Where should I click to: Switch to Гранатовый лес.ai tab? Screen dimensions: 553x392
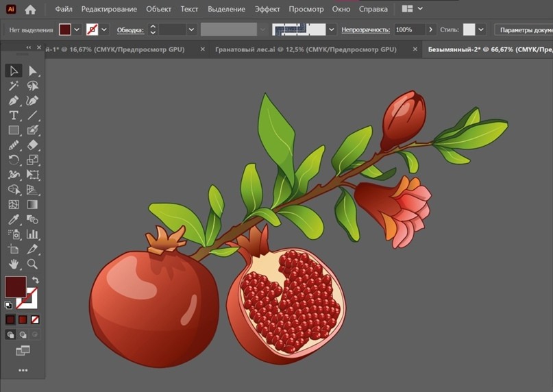click(306, 49)
